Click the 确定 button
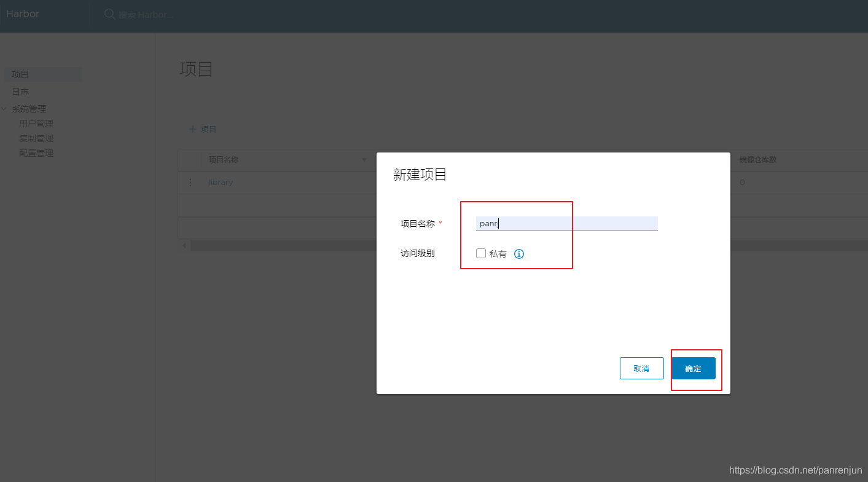 [693, 368]
